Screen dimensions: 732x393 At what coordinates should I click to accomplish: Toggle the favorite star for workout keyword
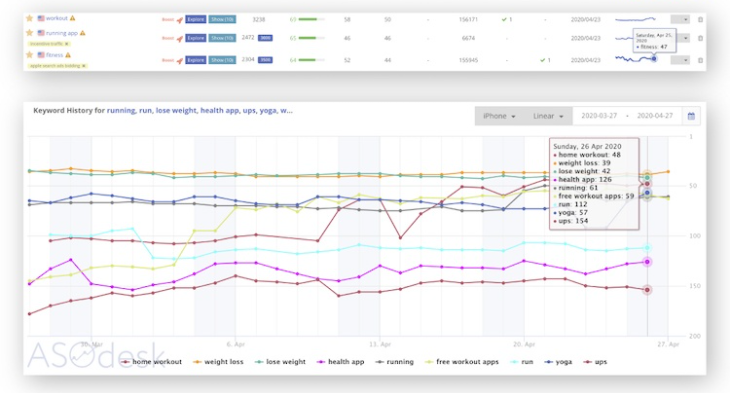click(x=29, y=18)
